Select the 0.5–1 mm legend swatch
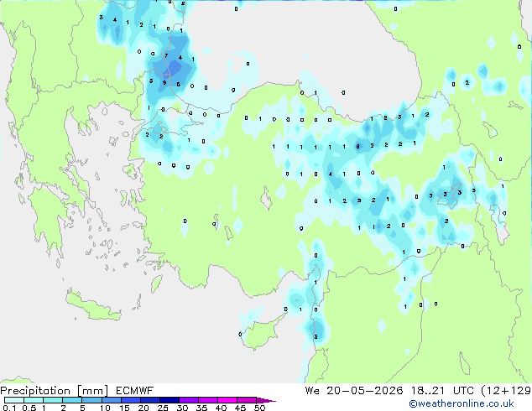 tap(34, 400)
